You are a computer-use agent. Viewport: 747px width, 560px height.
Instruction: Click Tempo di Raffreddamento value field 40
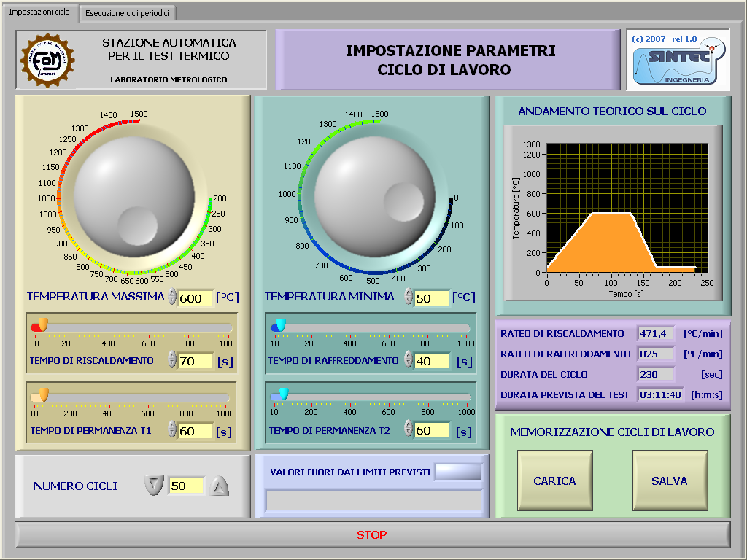pyautogui.click(x=431, y=361)
